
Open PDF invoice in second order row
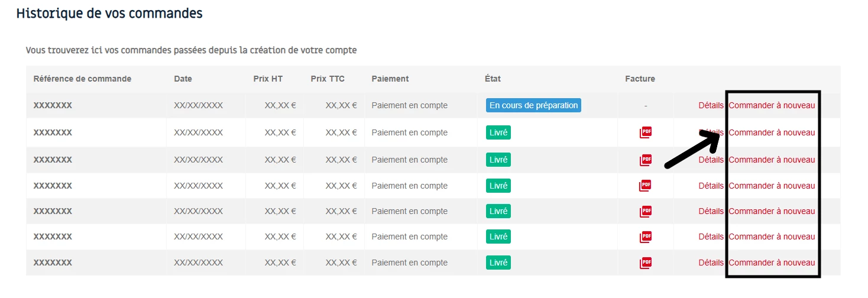(646, 132)
